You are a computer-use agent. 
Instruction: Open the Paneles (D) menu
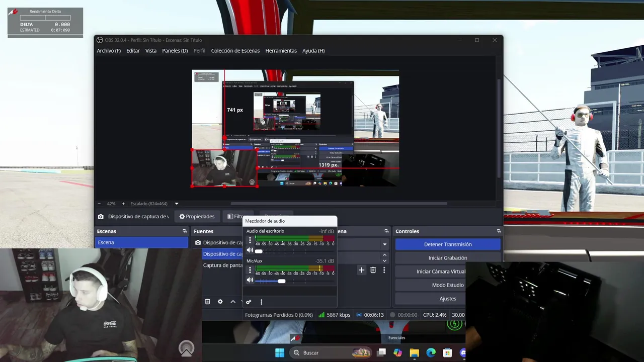pos(175,51)
